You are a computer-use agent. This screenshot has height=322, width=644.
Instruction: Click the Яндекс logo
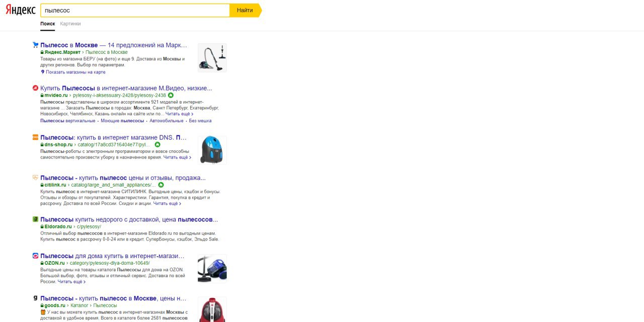point(21,11)
